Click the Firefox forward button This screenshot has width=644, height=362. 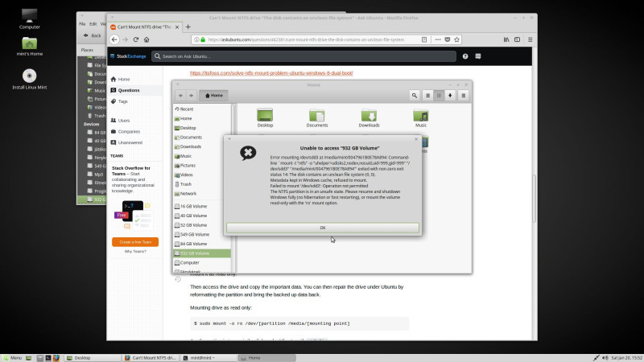coord(126,39)
